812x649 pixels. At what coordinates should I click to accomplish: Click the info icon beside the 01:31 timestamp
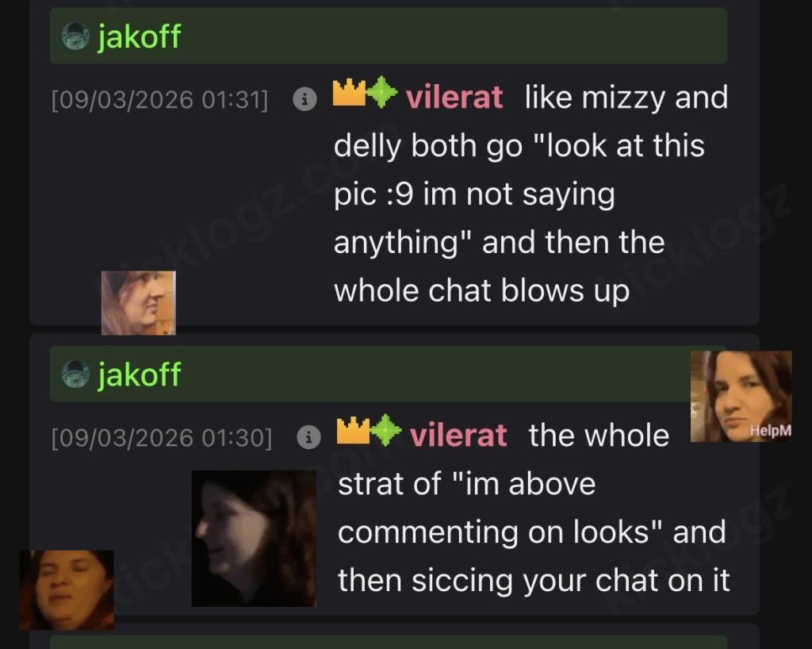[x=304, y=98]
